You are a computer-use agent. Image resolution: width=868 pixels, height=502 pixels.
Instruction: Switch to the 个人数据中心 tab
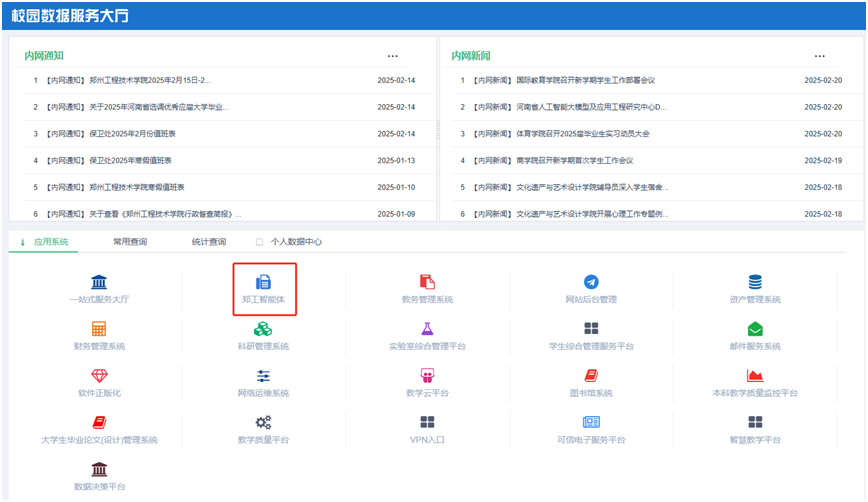[296, 242]
